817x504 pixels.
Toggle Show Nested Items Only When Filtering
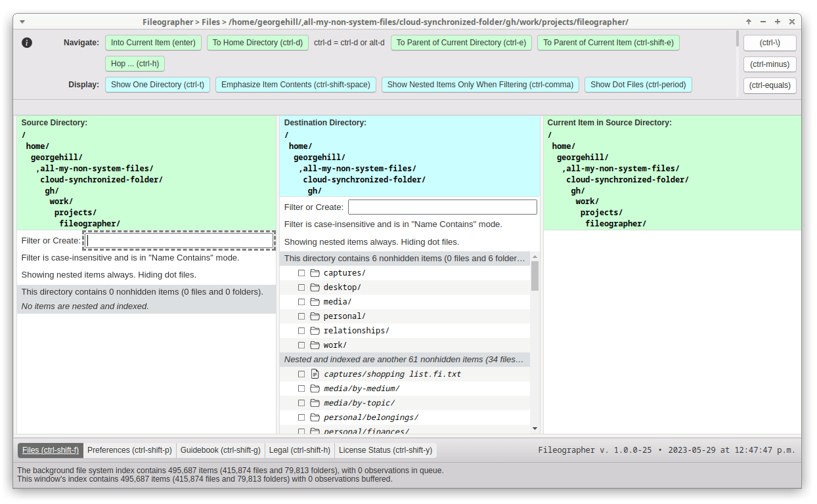pos(480,85)
